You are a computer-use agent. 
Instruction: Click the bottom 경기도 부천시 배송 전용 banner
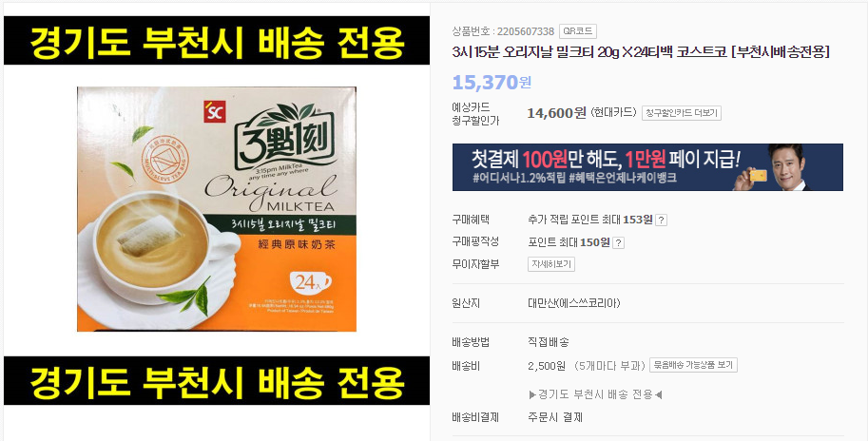[217, 381]
